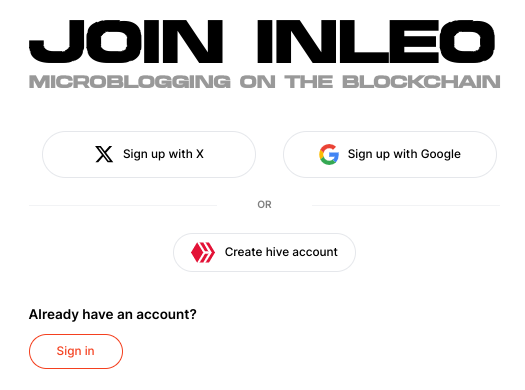The width and height of the screenshot is (525, 390).
Task: Click the OR divider text
Action: pyautogui.click(x=265, y=205)
